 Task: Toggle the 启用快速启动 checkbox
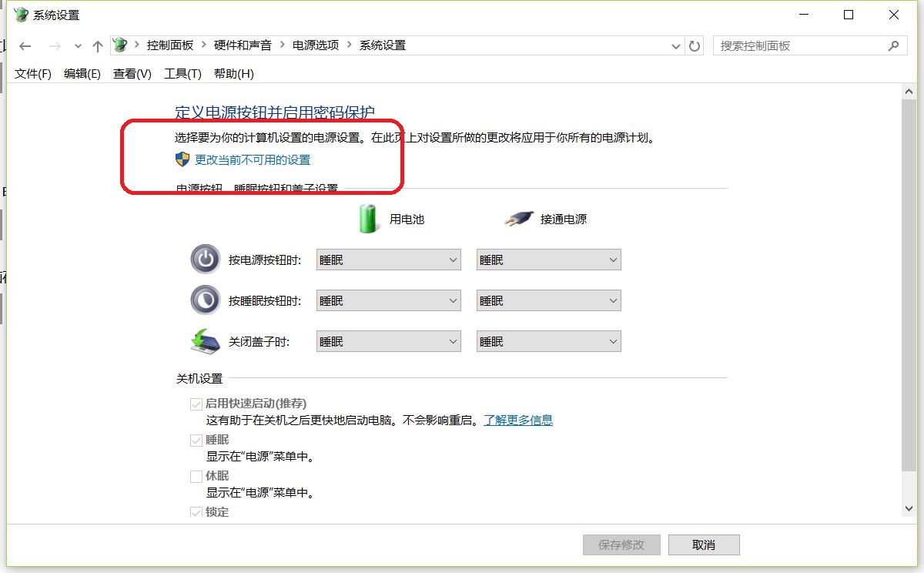(x=196, y=404)
